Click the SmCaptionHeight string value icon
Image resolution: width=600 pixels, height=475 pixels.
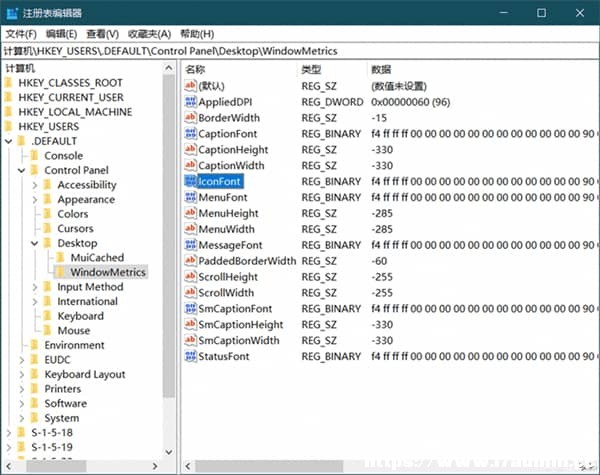191,324
